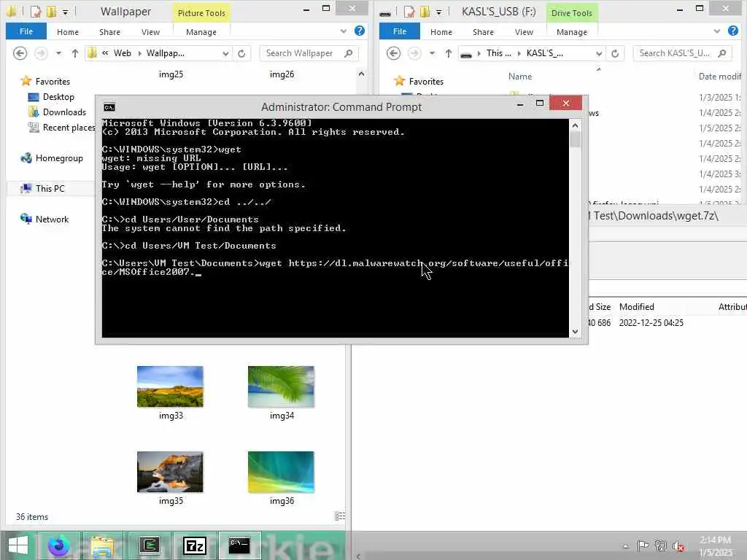Viewport: 747px width, 560px height.
Task: Open 7-Zip from the taskbar
Action: click(195, 545)
